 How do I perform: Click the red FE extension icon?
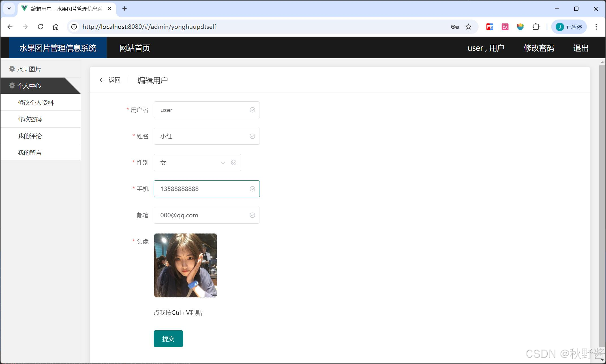click(x=490, y=27)
